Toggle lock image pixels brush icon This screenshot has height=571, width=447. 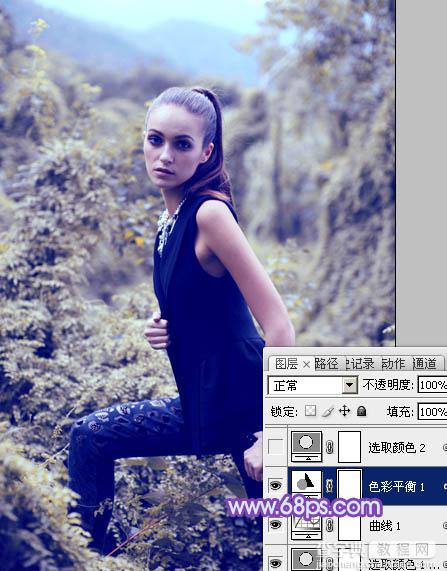pyautogui.click(x=328, y=411)
